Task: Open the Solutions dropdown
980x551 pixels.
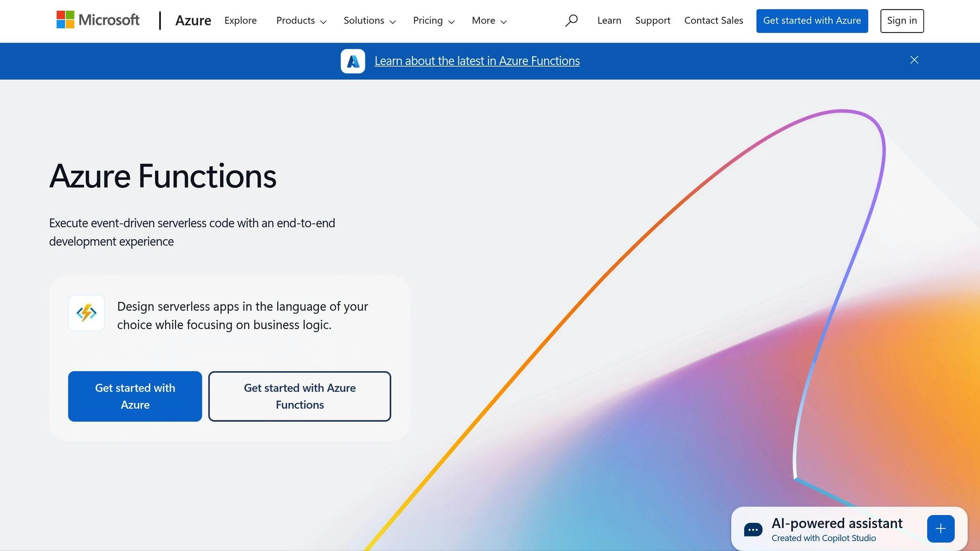Action: [369, 21]
